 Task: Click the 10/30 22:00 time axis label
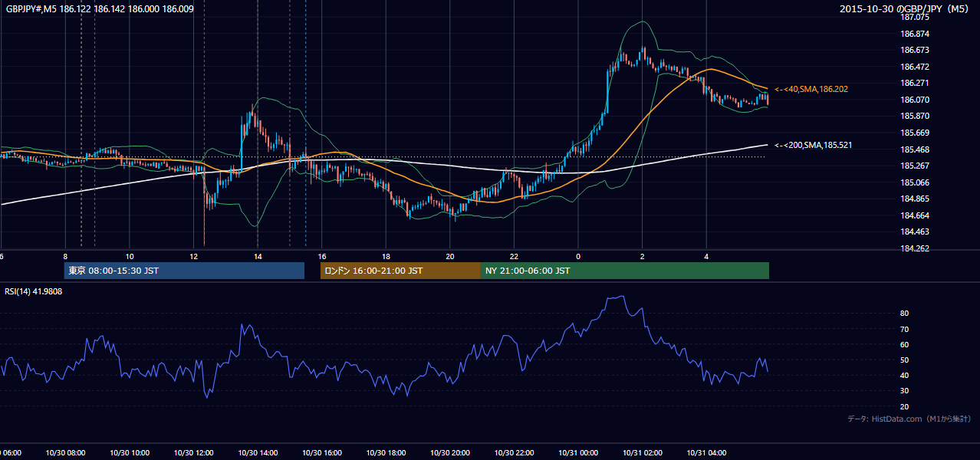coord(514,453)
